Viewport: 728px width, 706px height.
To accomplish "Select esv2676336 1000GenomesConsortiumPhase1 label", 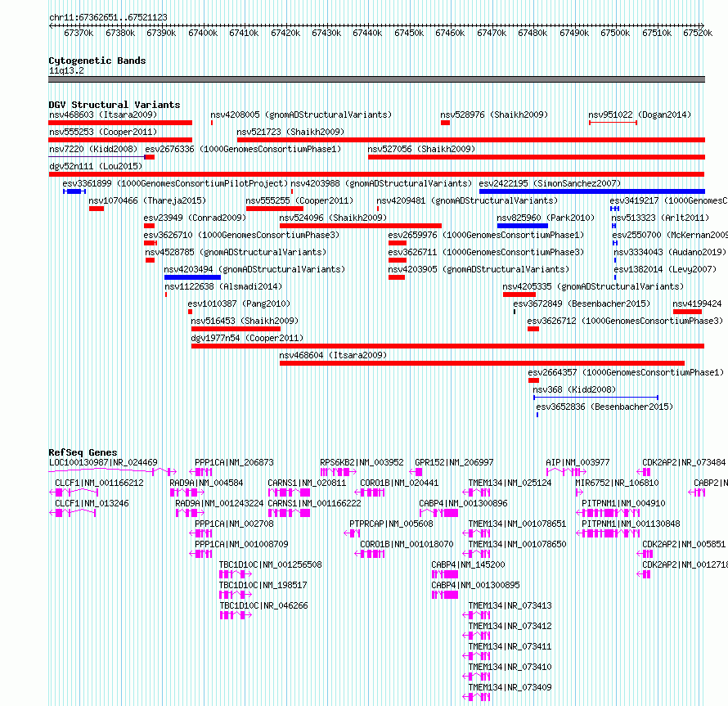I will [x=243, y=149].
